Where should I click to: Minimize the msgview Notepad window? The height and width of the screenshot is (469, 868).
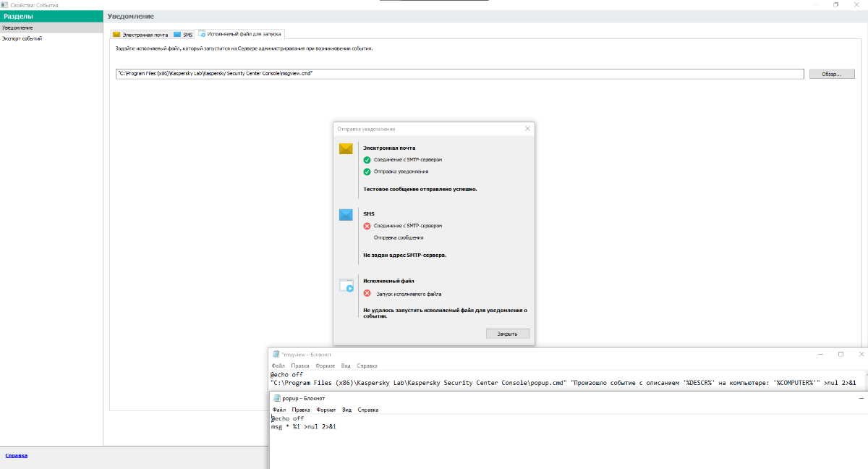pyautogui.click(x=820, y=355)
